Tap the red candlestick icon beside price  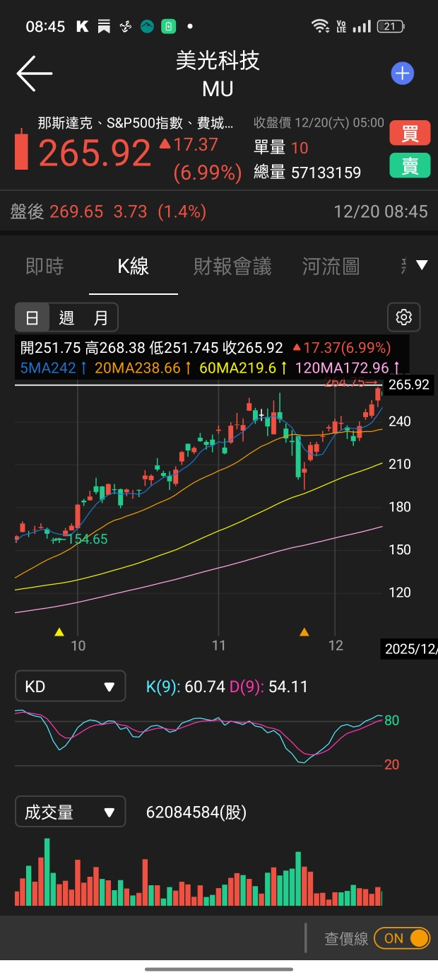pyautogui.click(x=22, y=148)
